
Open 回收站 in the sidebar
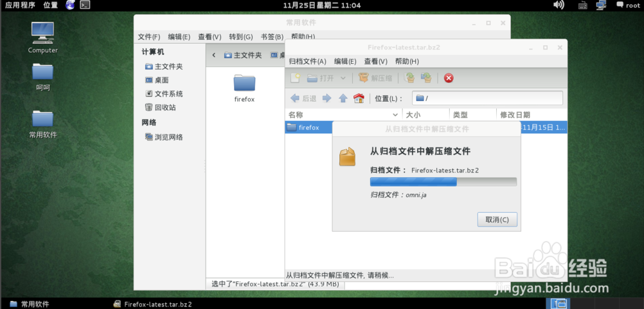[x=161, y=108]
